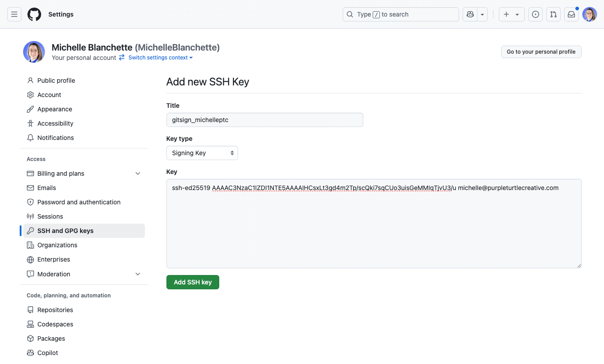
Task: Click Go to your personal profile
Action: coord(541,52)
